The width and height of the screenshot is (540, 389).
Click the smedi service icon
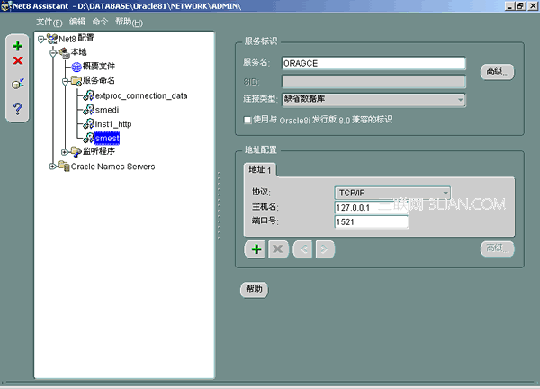(89, 109)
